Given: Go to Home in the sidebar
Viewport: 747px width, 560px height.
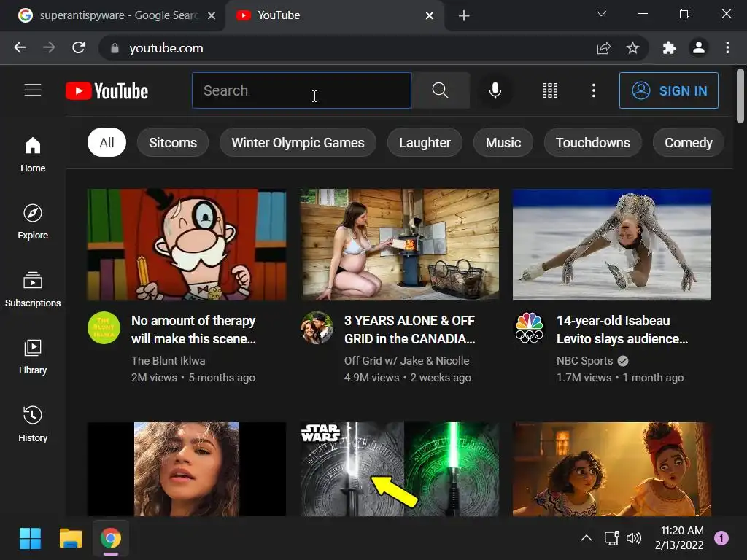Looking at the screenshot, I should tap(33, 155).
